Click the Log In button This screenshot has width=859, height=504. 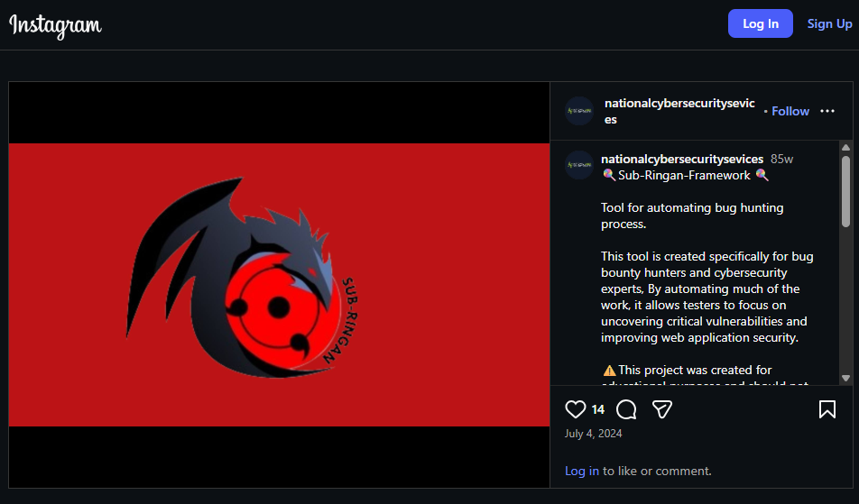(x=761, y=23)
